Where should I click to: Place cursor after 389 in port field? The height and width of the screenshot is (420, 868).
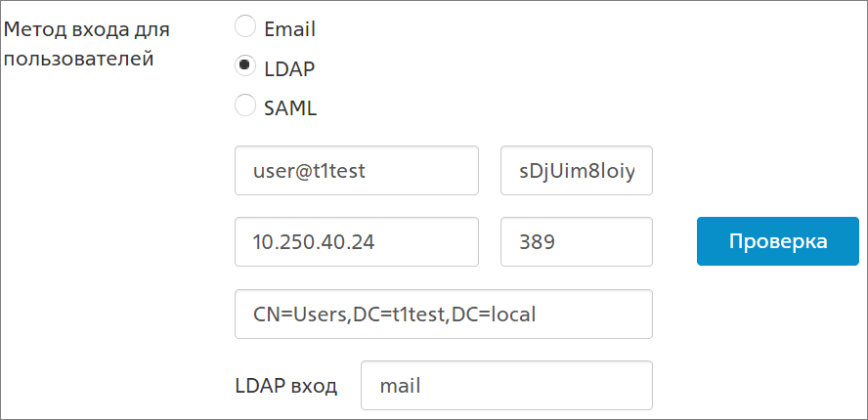[556, 242]
